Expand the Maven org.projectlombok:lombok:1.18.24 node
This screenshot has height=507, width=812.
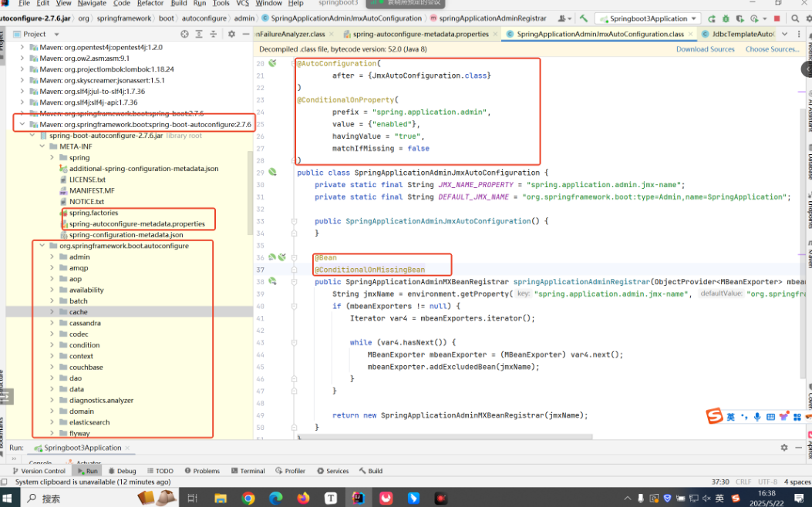(x=22, y=69)
